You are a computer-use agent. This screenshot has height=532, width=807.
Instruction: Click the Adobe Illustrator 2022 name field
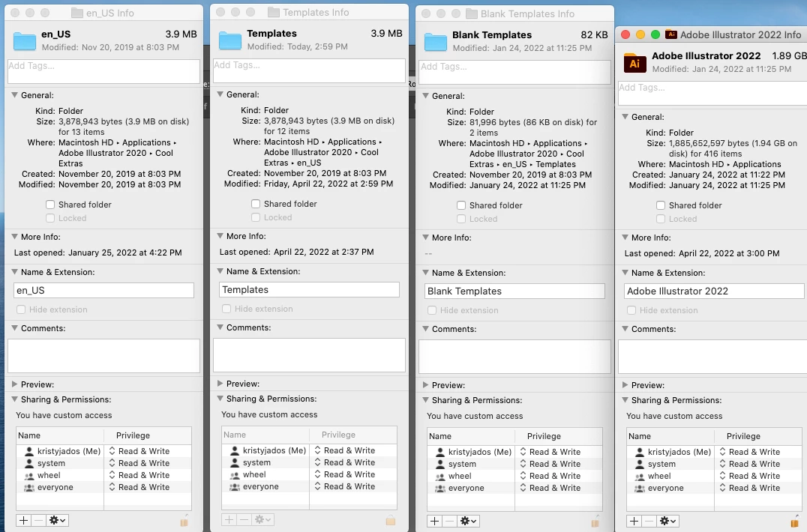pos(714,291)
